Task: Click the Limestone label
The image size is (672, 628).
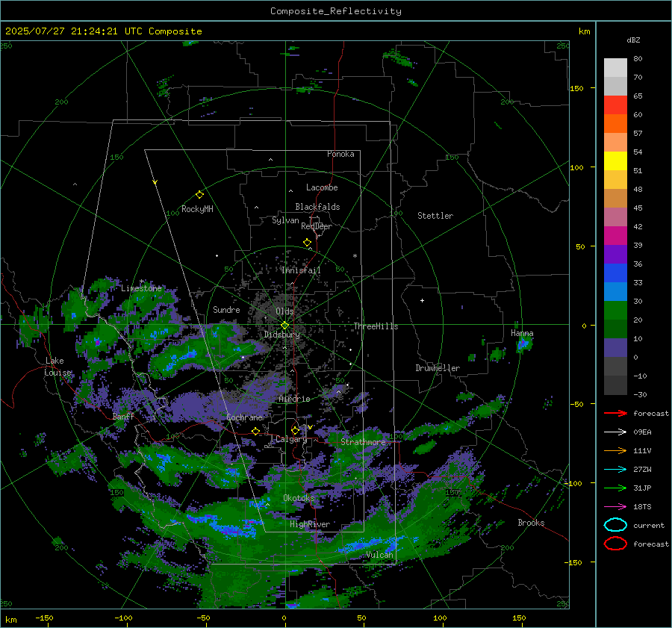Action: pos(141,288)
